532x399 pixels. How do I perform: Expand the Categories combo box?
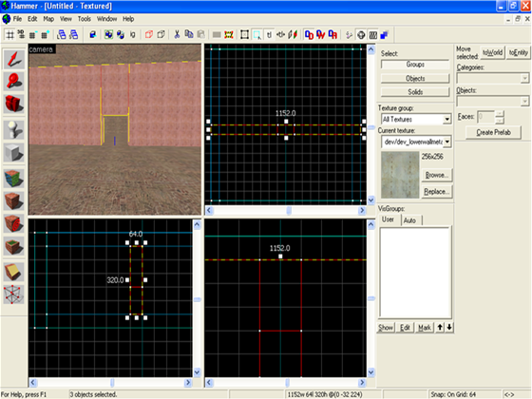coord(524,78)
